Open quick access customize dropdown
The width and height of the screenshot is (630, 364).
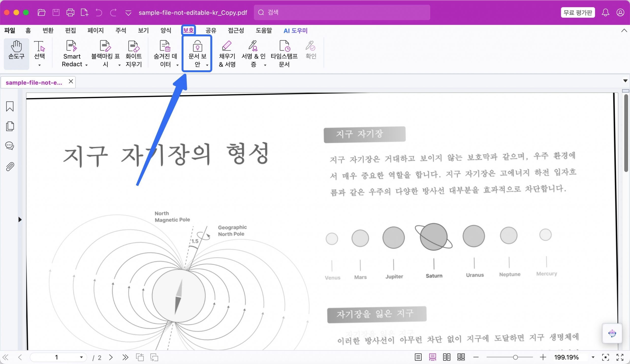(x=128, y=13)
